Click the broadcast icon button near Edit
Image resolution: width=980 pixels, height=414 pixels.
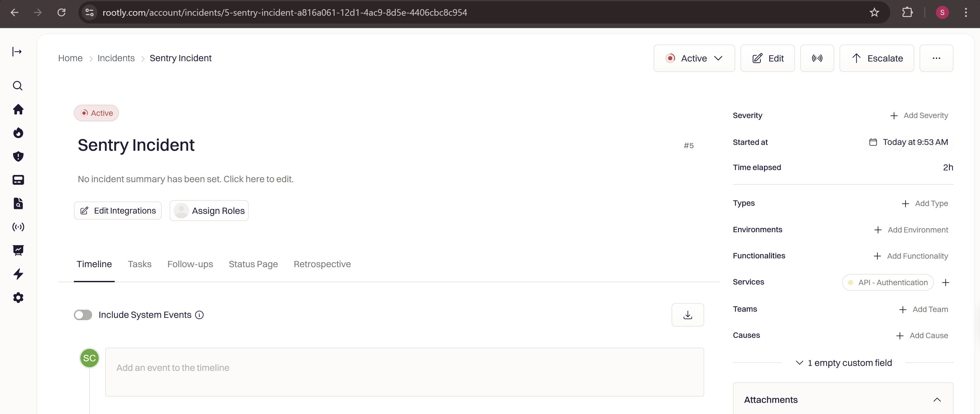point(817,58)
